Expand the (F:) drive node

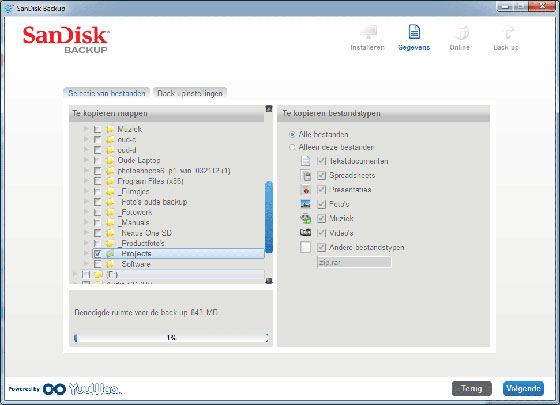point(74,274)
